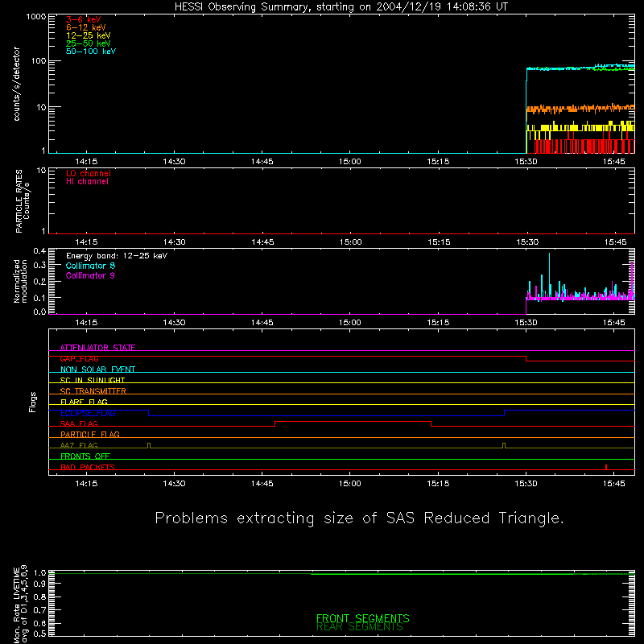The width and height of the screenshot is (644, 644).
Task: Click the Energy band: 12-25 keV label
Action: click(x=117, y=256)
